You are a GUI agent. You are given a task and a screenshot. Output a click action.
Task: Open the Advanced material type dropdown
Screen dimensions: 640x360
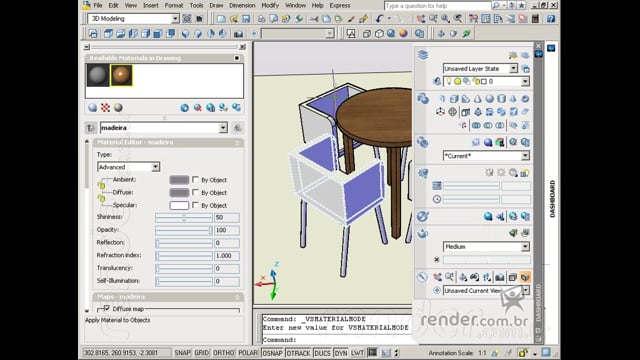[x=155, y=167]
